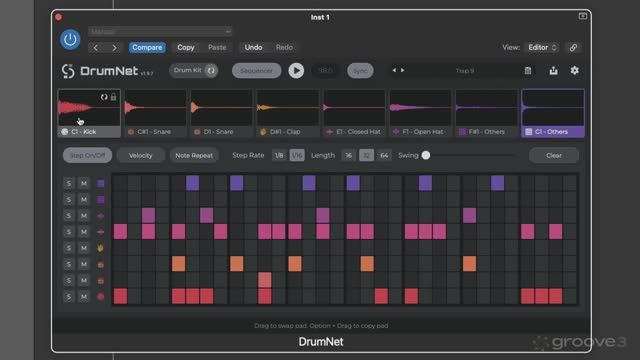Screen dimensions: 640x360
Task: Click the Paste button
Action: [217, 47]
